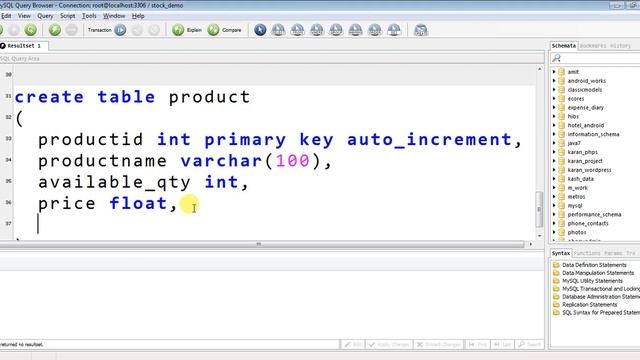Open the Query menu
This screenshot has width=640, height=360.
click(45, 16)
